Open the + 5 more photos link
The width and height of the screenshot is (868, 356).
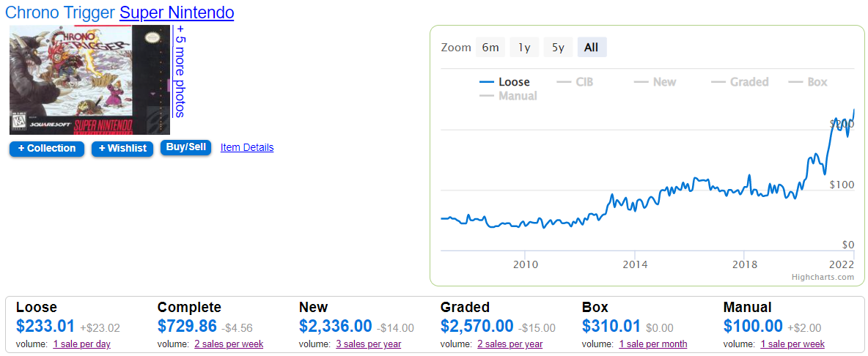tap(180, 71)
